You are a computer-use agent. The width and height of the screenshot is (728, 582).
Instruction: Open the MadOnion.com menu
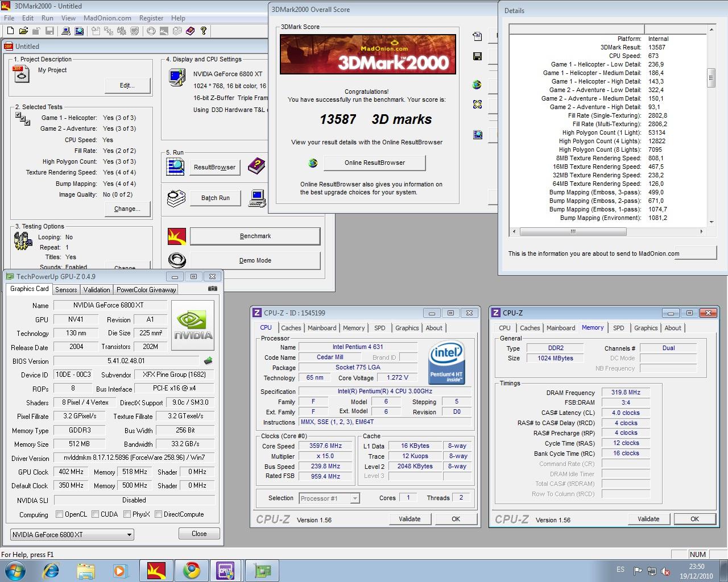[x=107, y=18]
